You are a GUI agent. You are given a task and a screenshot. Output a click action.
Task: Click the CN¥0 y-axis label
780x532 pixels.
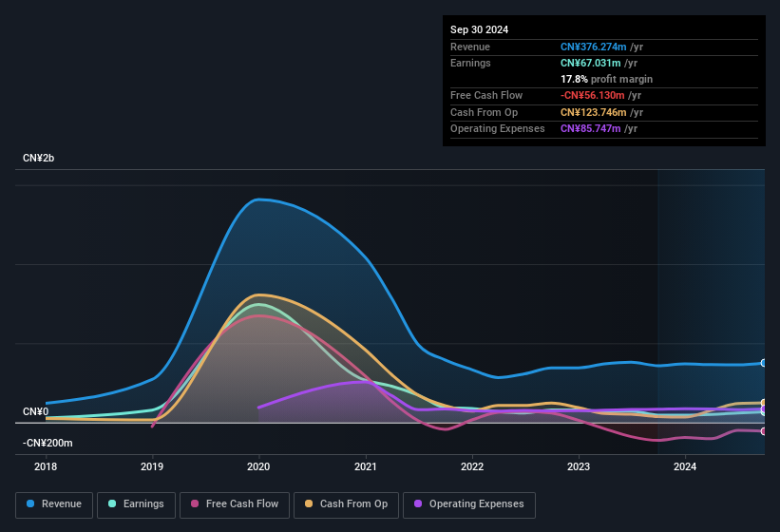(35, 411)
